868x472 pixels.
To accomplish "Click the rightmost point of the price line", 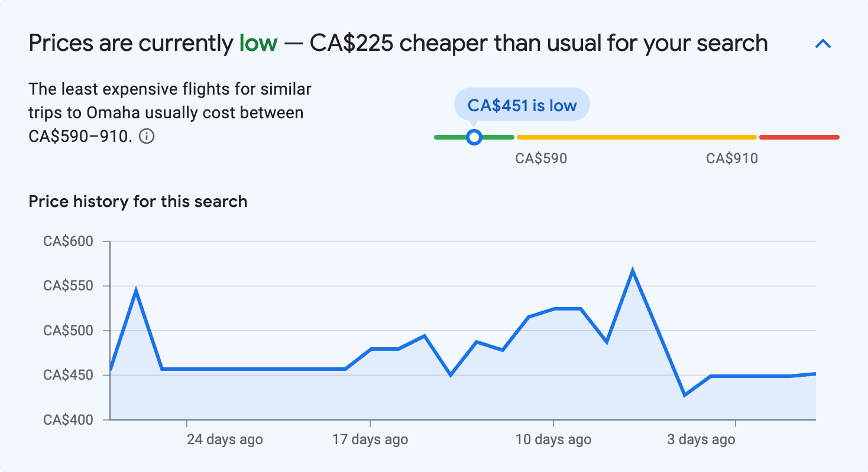I will [815, 374].
